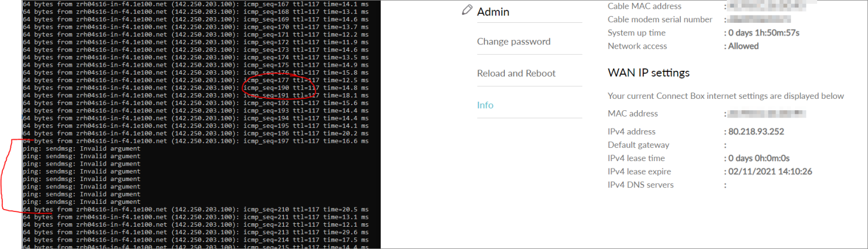This screenshot has width=868, height=249.
Task: Click the WAN IP settings heading
Action: [648, 73]
